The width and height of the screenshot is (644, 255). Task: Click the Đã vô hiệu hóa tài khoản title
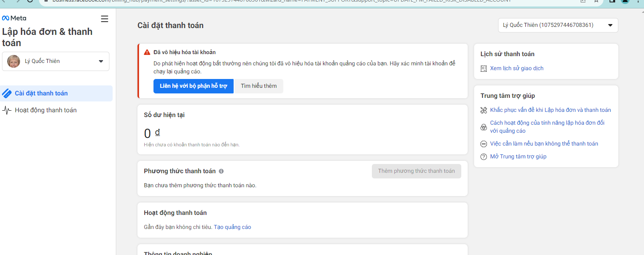pyautogui.click(x=185, y=53)
